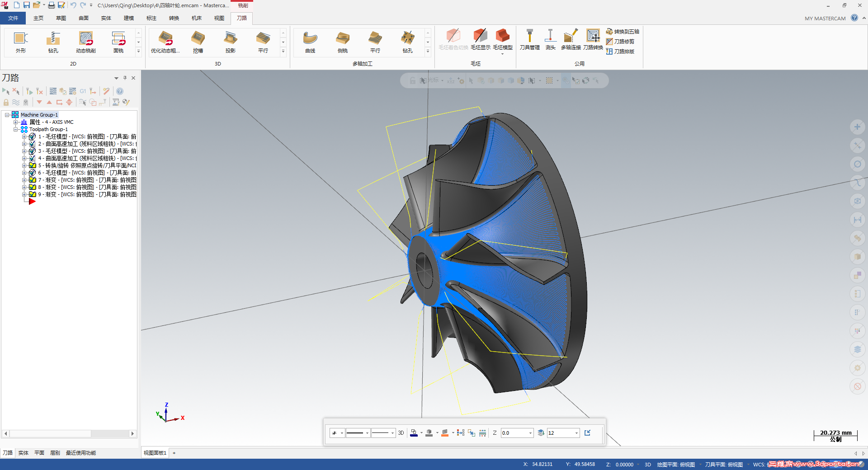Select the 外形 contour toolpath icon
The width and height of the screenshot is (868, 470).
(21, 42)
